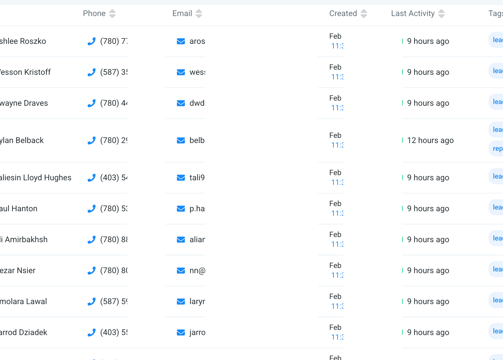
Task: Click the 'belb' email for Dylan Belback
Action: click(197, 141)
